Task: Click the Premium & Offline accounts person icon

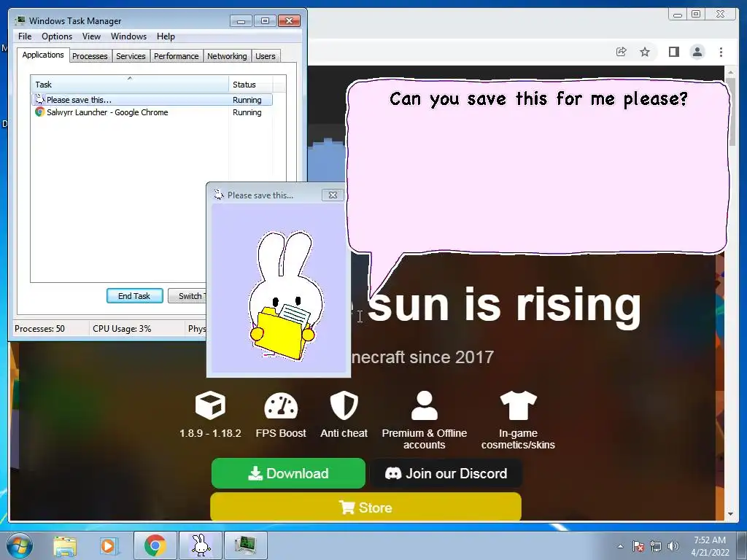Action: 424,405
